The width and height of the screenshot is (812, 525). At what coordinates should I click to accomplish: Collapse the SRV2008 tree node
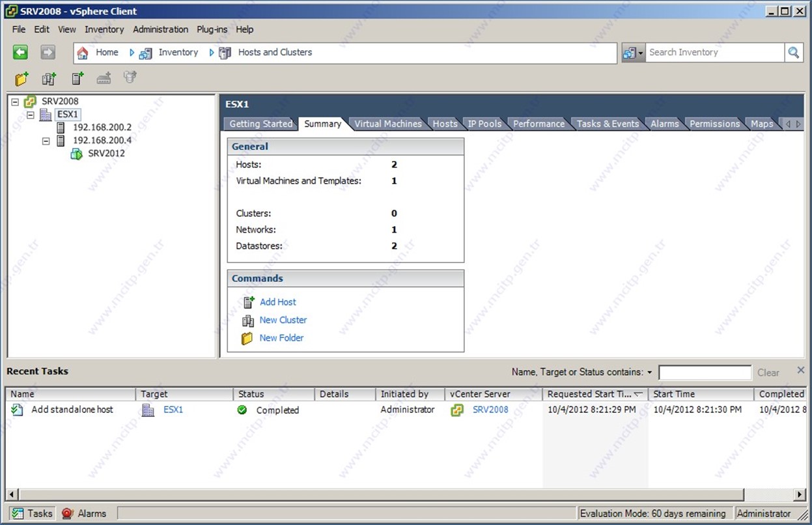click(15, 102)
